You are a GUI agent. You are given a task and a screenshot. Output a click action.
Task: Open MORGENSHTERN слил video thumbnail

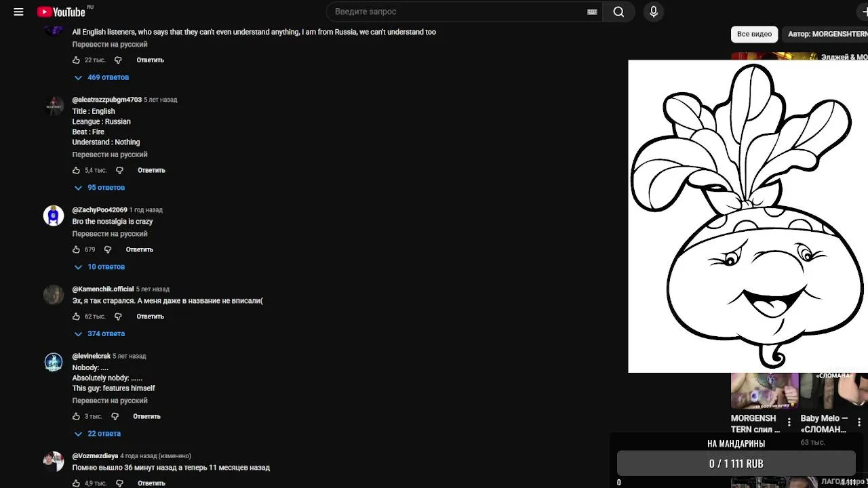pos(764,390)
